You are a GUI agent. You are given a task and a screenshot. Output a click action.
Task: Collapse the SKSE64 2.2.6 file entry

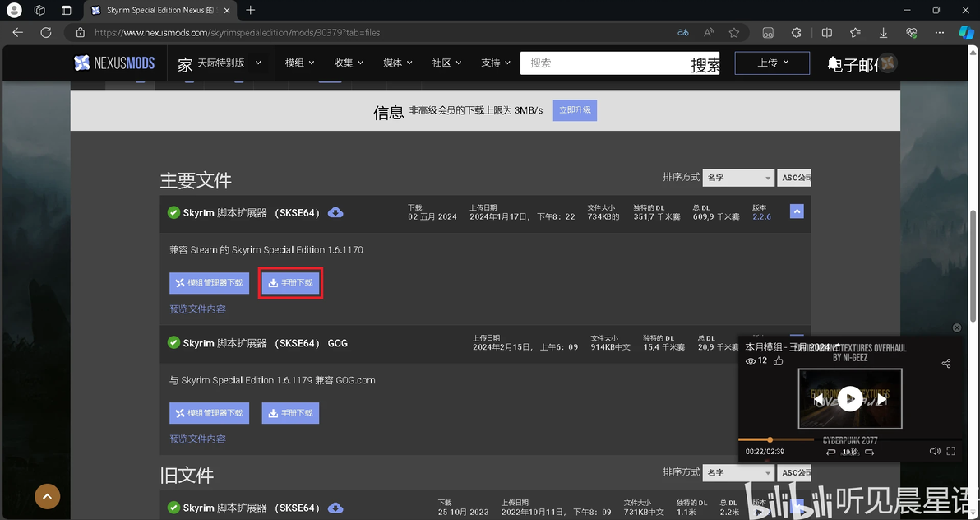[796, 211]
